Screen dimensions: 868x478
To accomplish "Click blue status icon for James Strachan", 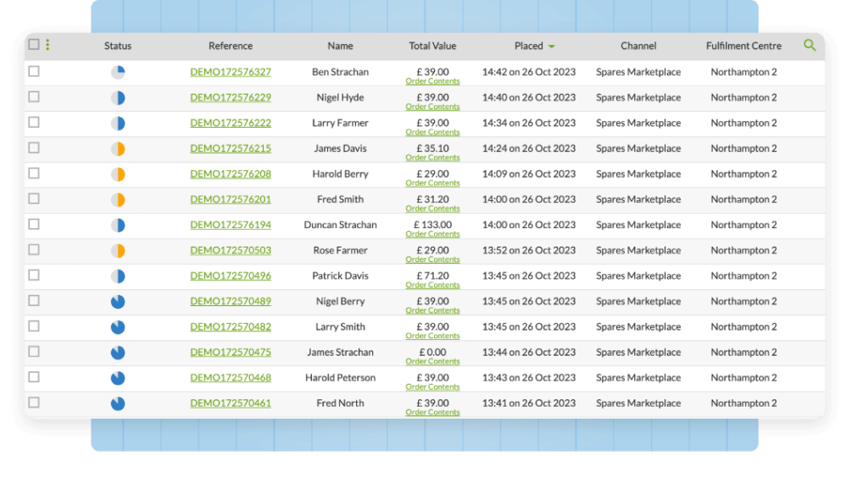I will 118,353.
